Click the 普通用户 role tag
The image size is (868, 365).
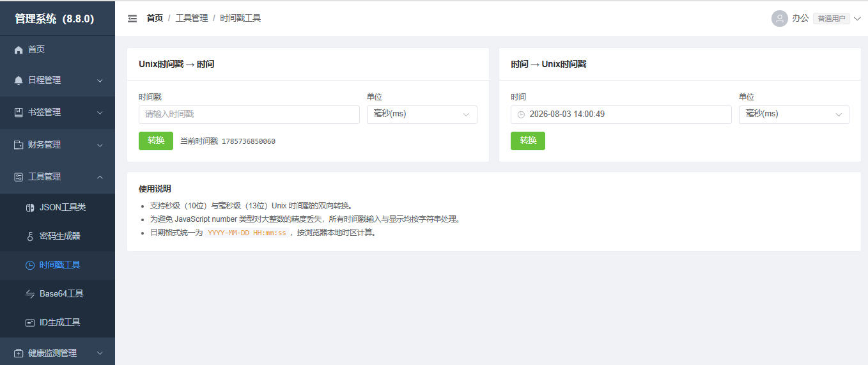click(832, 19)
